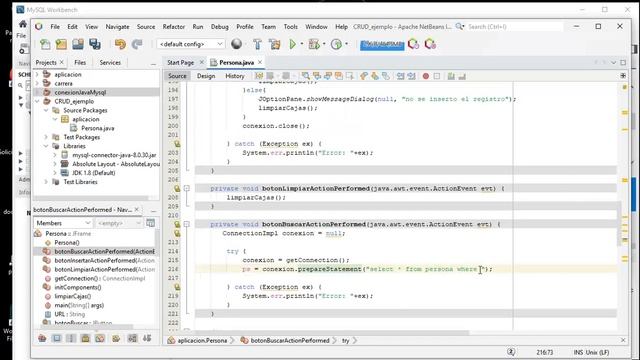This screenshot has width=640, height=360.
Task: Open the default config dropdown
Action: tap(190, 44)
